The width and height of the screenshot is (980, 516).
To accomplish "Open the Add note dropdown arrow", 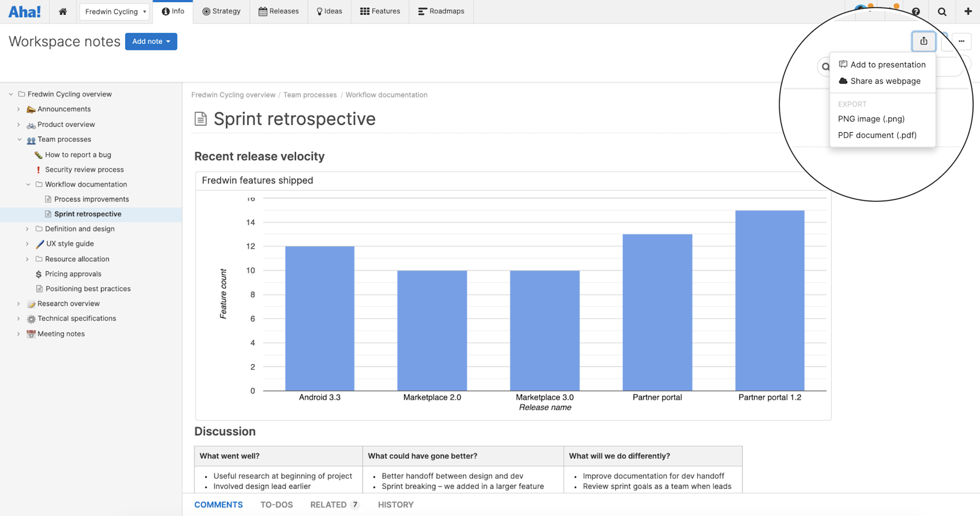I will [168, 41].
